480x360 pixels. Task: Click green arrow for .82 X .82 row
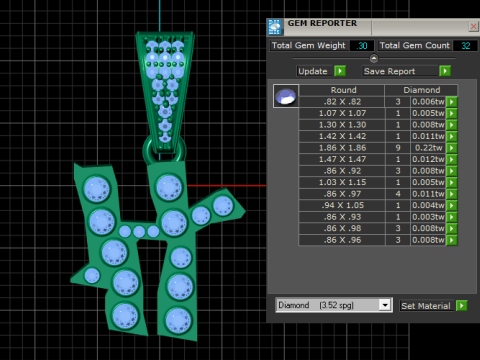pyautogui.click(x=452, y=102)
